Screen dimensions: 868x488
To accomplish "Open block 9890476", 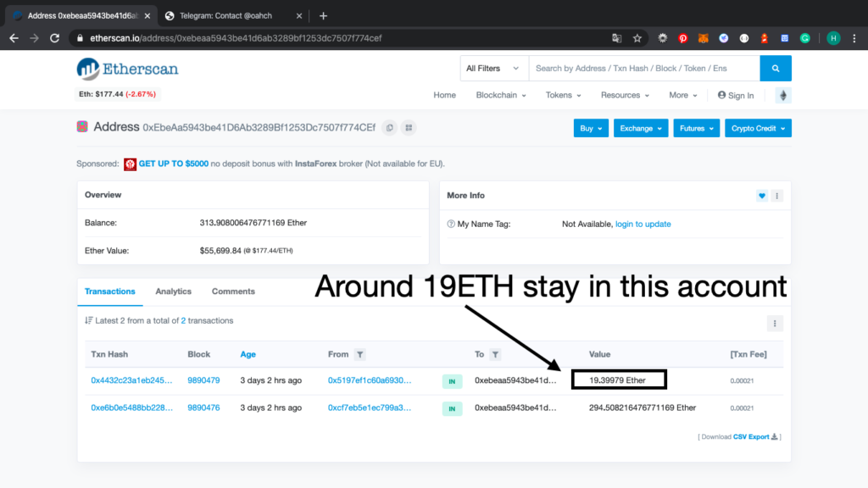I will point(203,408).
